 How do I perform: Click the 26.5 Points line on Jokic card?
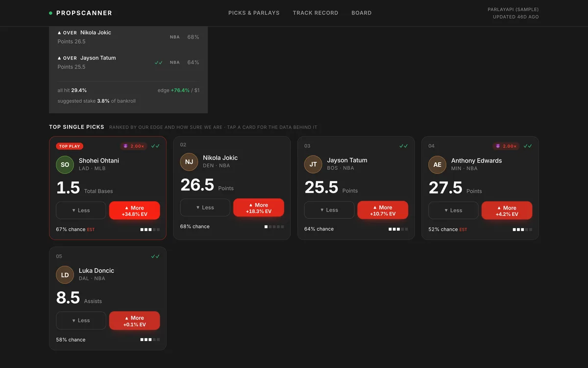point(207,185)
